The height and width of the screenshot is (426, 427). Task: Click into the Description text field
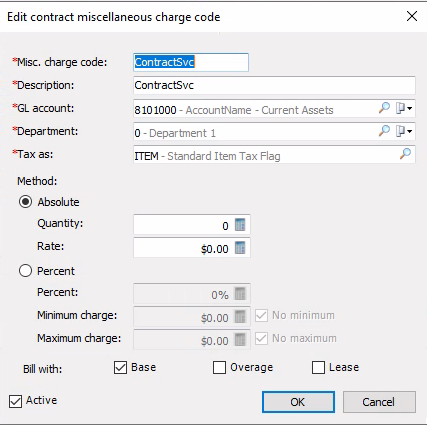274,85
